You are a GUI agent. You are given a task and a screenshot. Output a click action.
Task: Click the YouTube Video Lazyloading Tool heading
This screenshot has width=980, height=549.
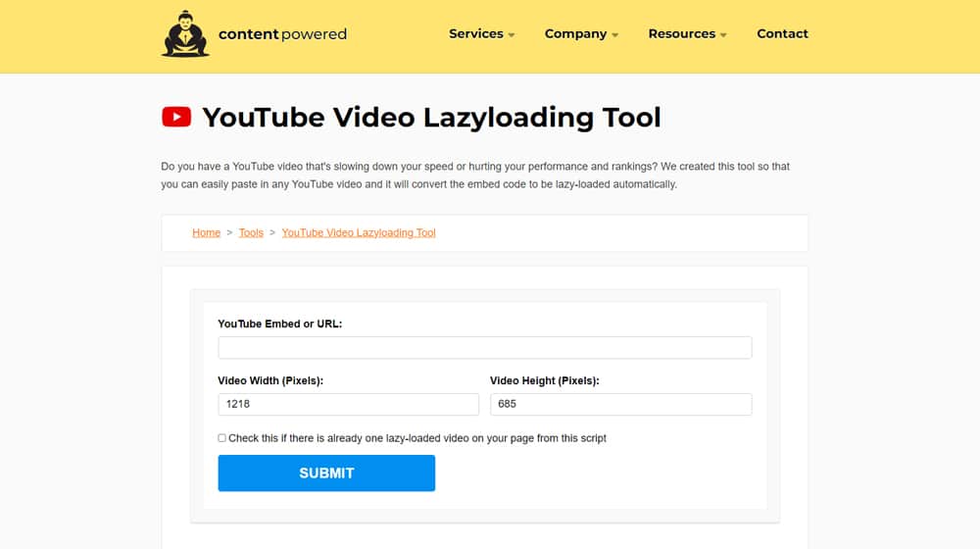(431, 117)
